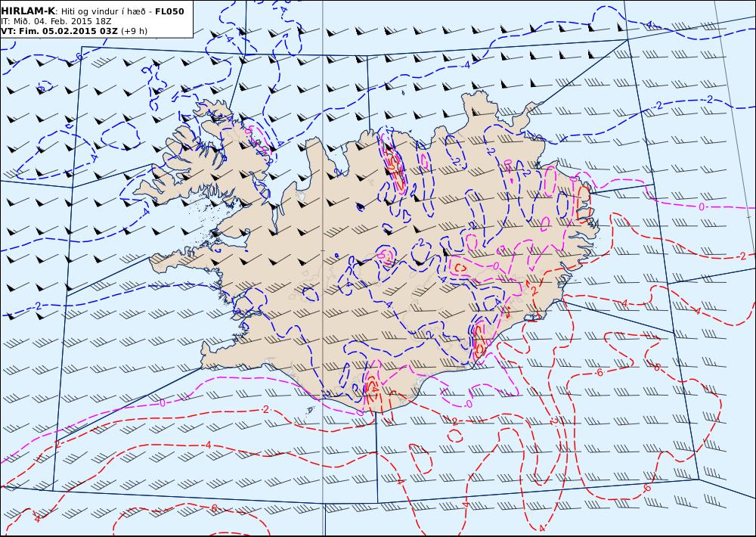Viewport: 756px width, 537px height.
Task: Click the FL050 flight level label
Action: point(169,11)
